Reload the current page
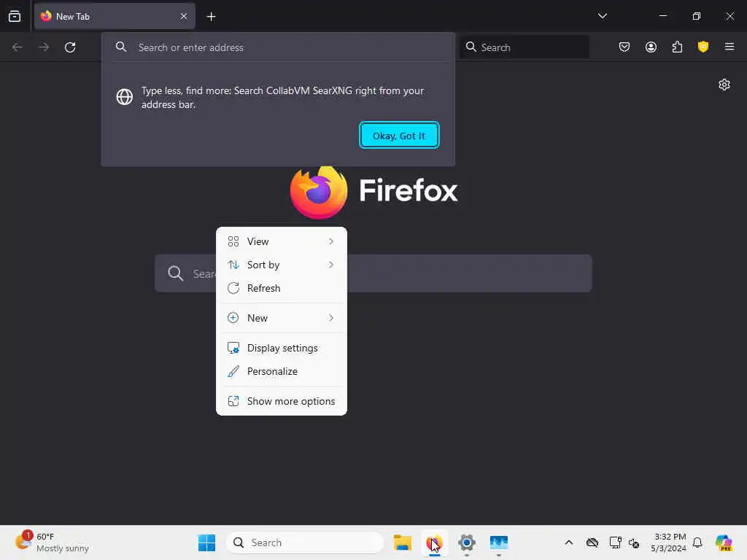The width and height of the screenshot is (747, 560). tap(70, 47)
